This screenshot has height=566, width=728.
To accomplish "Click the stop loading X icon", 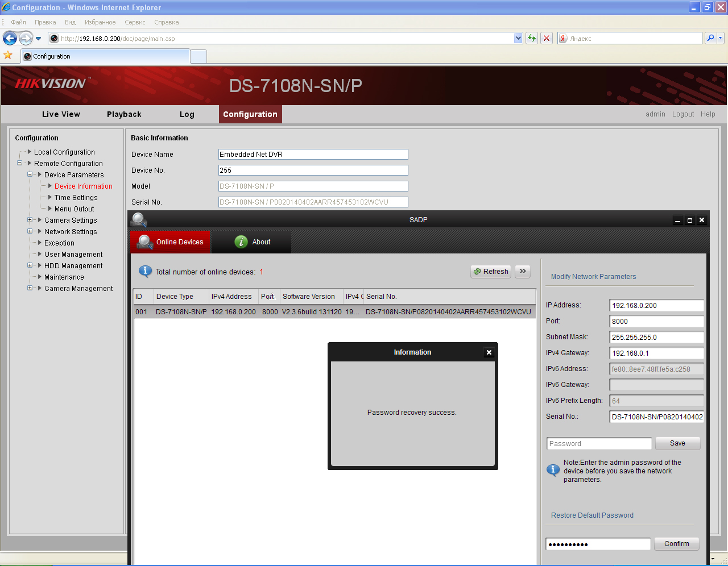I will coord(547,38).
